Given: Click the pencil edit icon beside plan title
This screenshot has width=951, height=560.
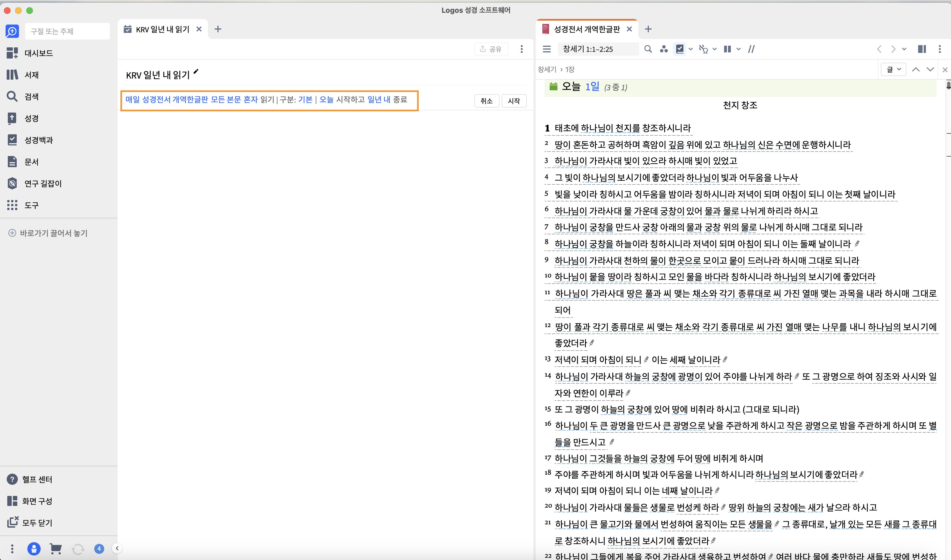Looking at the screenshot, I should 196,72.
